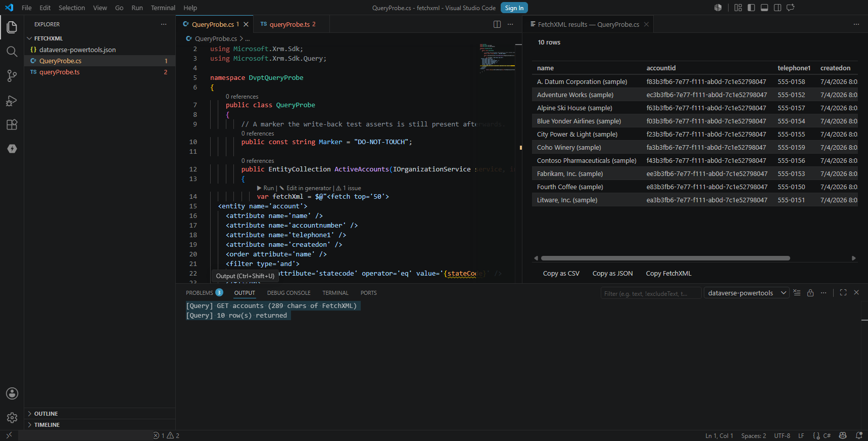Close the FetchXML results tab
The image size is (868, 441).
646,24
